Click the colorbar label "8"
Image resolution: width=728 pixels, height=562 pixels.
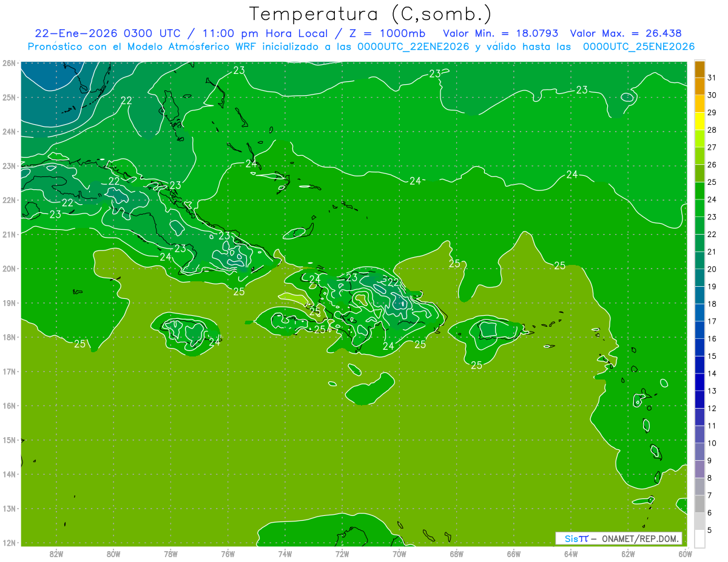pyautogui.click(x=710, y=478)
